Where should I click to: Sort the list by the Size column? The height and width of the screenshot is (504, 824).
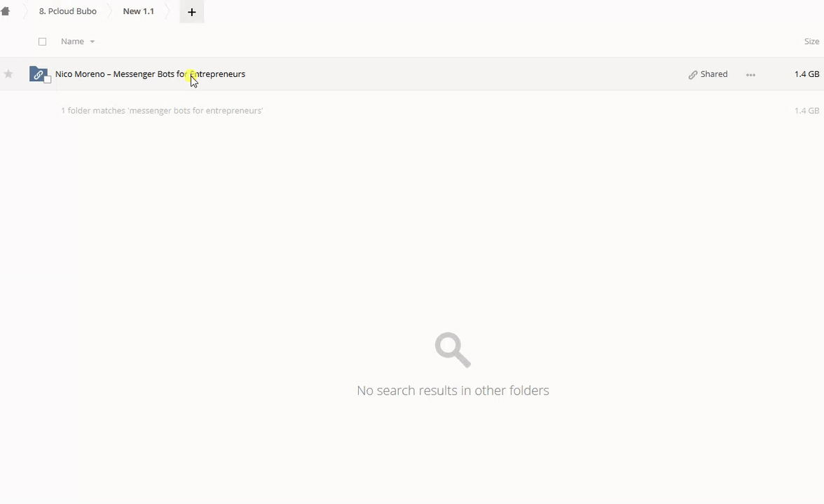(811, 41)
